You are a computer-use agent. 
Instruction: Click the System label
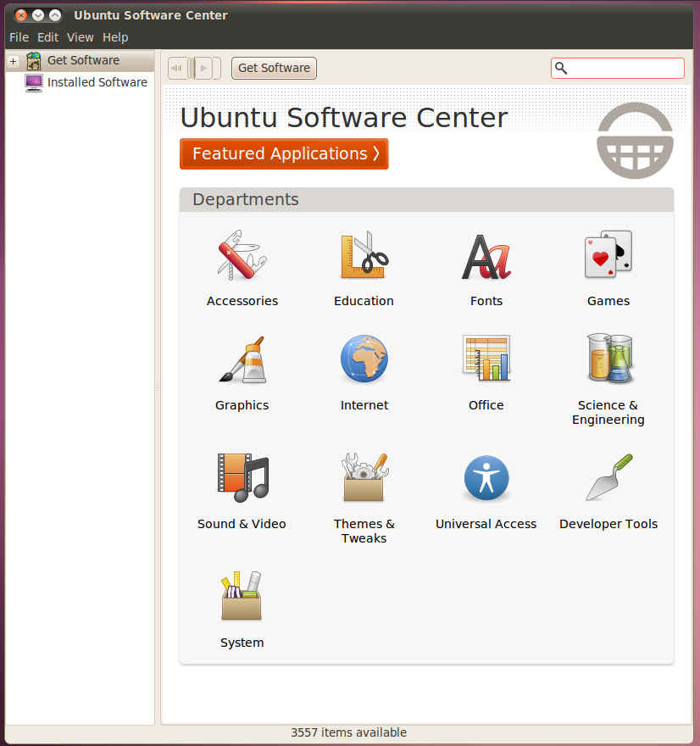click(242, 643)
